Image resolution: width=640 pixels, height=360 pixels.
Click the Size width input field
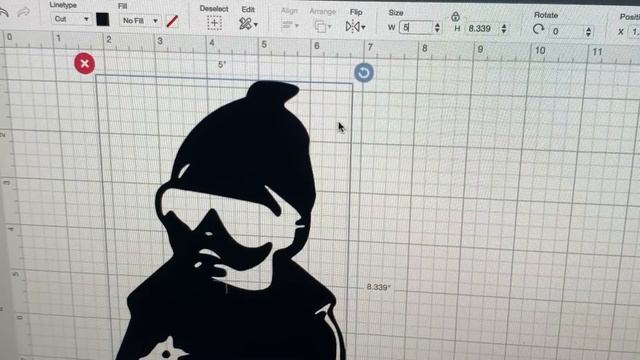[416, 27]
